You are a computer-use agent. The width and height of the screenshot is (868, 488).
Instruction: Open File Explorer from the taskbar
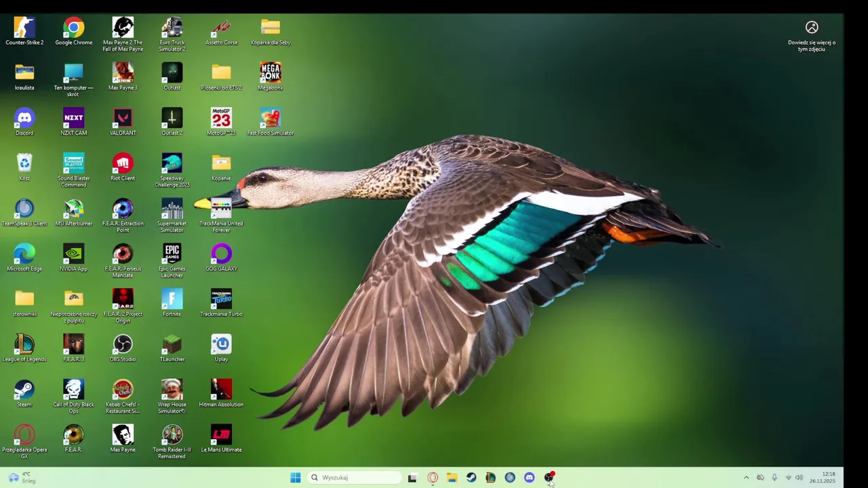(x=452, y=478)
